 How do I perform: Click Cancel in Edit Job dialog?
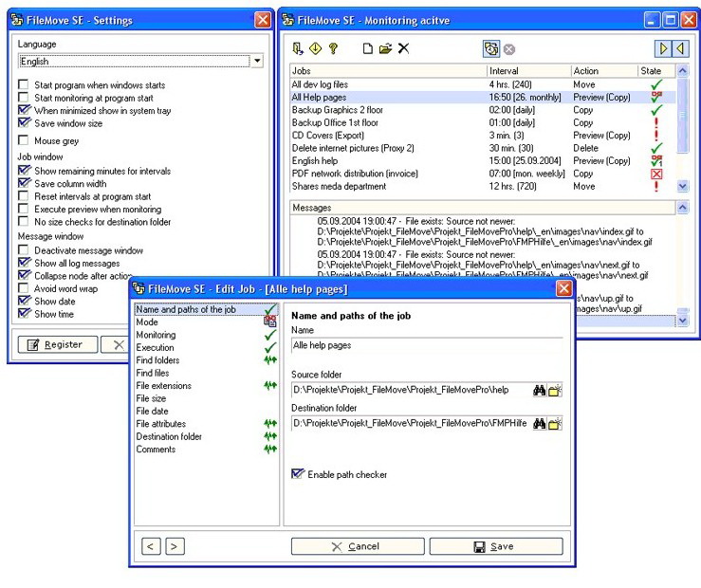tap(358, 546)
